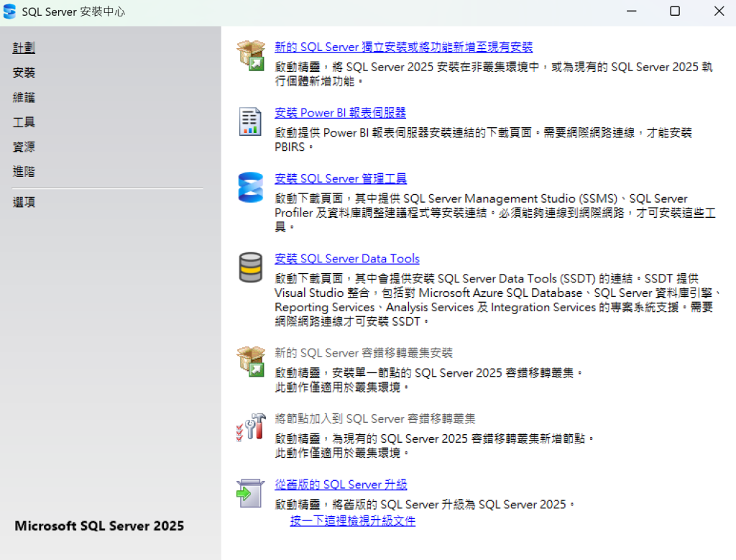Click the description mentioning SSDT and Visual Studio

[497, 300]
